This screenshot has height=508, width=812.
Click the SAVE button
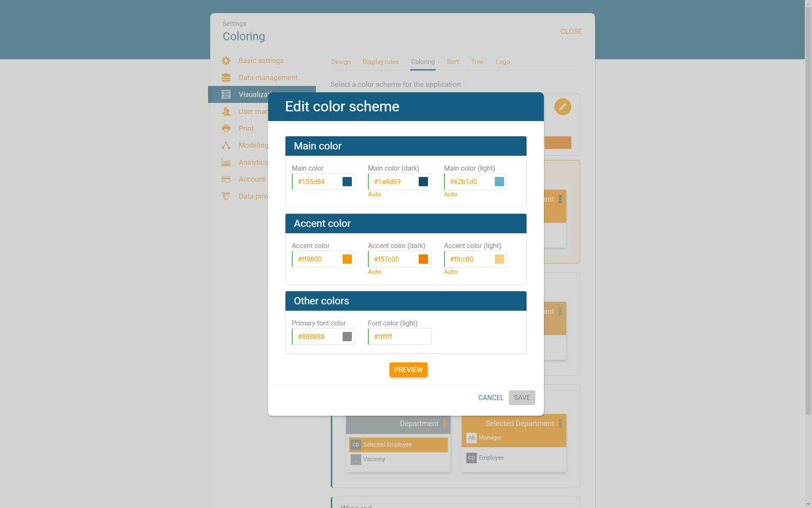coord(522,398)
